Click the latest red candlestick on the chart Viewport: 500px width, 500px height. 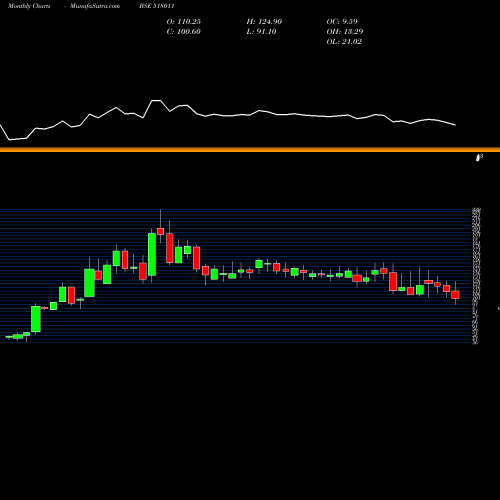[x=455, y=295]
